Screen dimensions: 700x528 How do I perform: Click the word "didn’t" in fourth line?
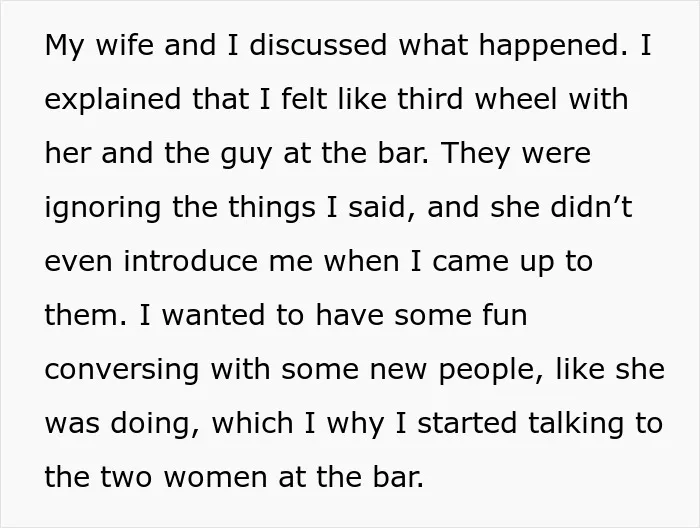(x=591, y=207)
